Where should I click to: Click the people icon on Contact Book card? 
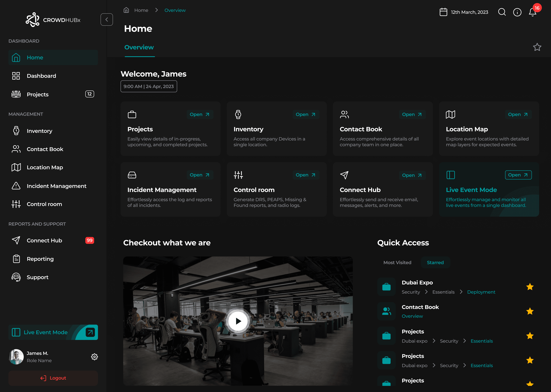pyautogui.click(x=344, y=114)
